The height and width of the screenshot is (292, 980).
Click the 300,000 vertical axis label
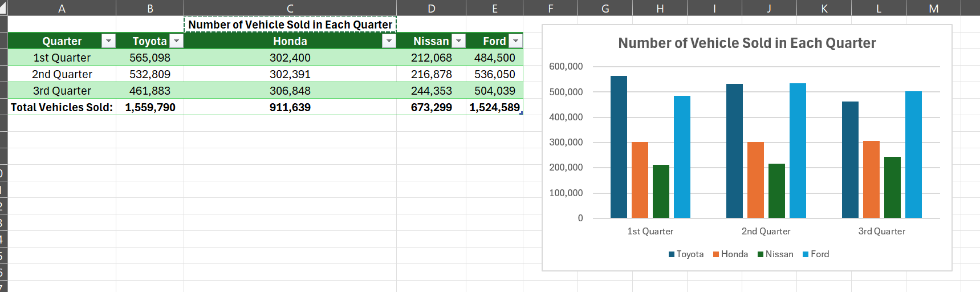[x=566, y=143]
